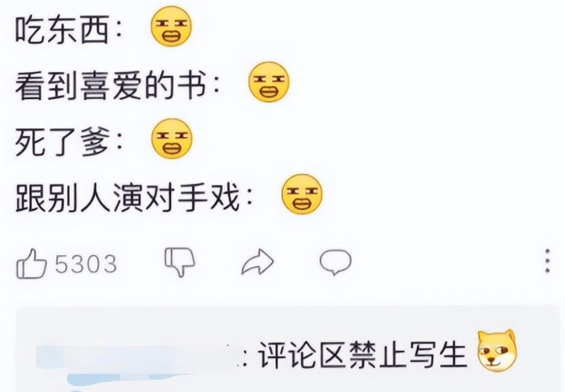
Task: Tap the gray reply panel's empty top area
Action: click(x=286, y=319)
